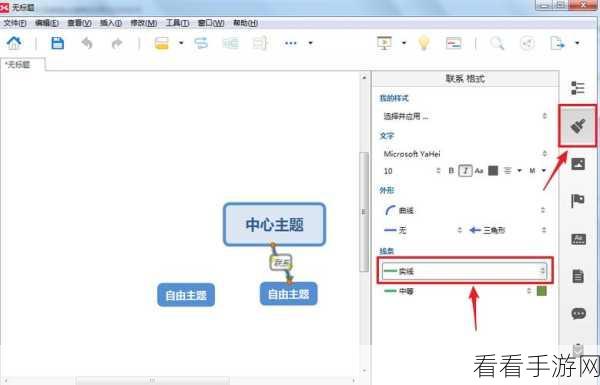The width and height of the screenshot is (600, 385).
Task: Go to the Home workbook icon
Action: click(14, 43)
